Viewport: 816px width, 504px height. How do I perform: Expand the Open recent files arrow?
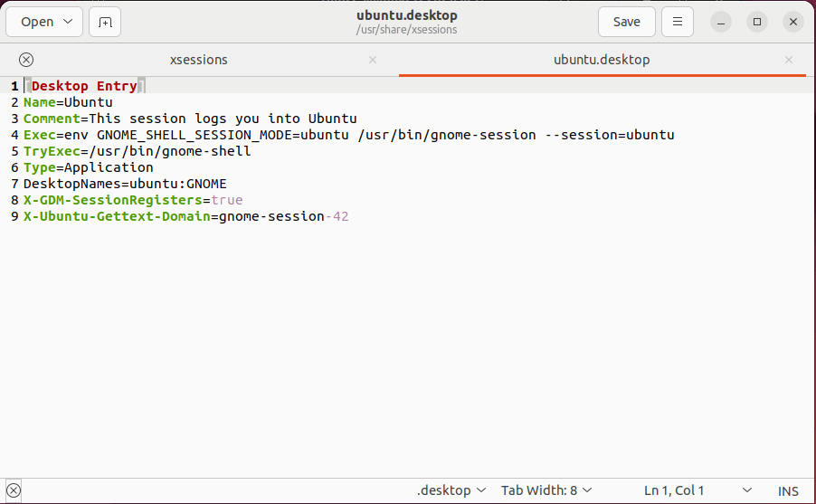[69, 23]
